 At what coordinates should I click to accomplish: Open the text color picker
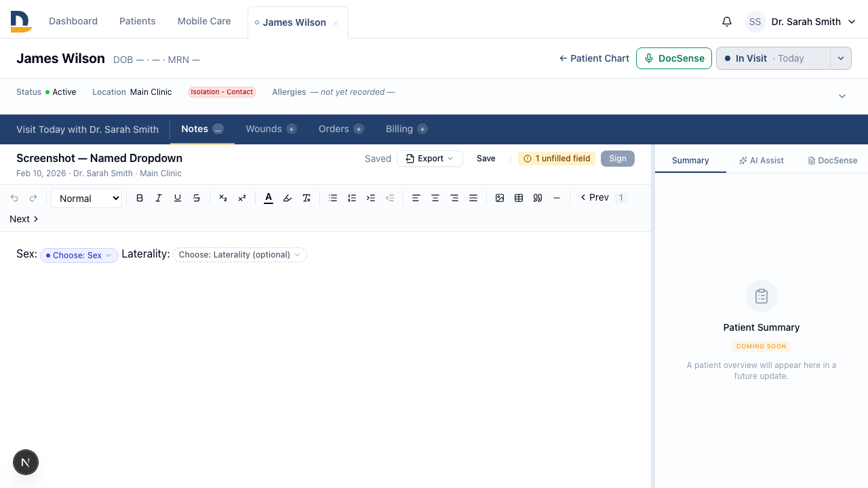(269, 198)
